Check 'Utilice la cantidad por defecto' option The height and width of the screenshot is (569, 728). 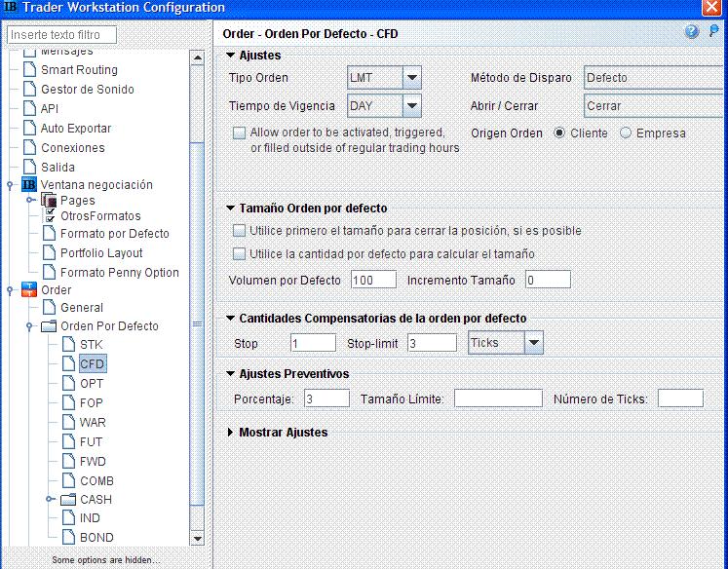(x=239, y=254)
